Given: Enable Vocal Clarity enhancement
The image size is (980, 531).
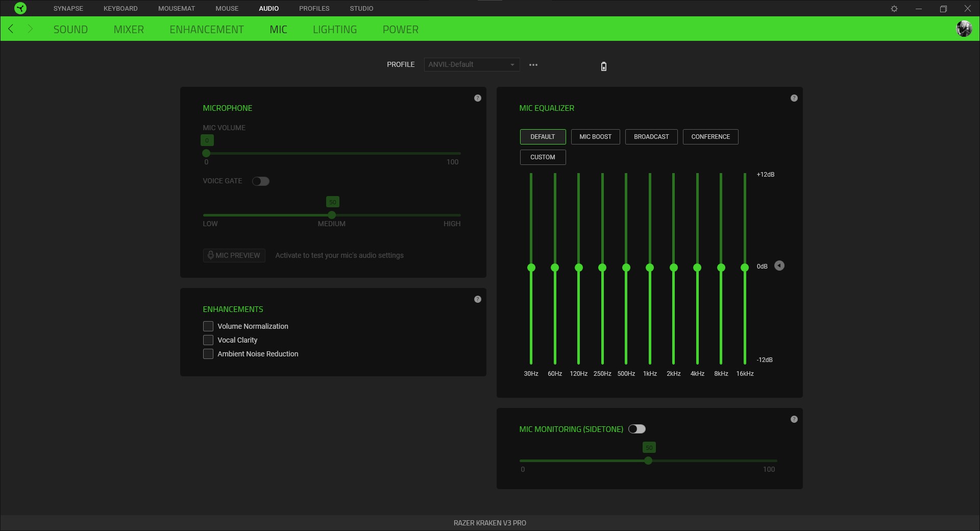Looking at the screenshot, I should point(208,340).
